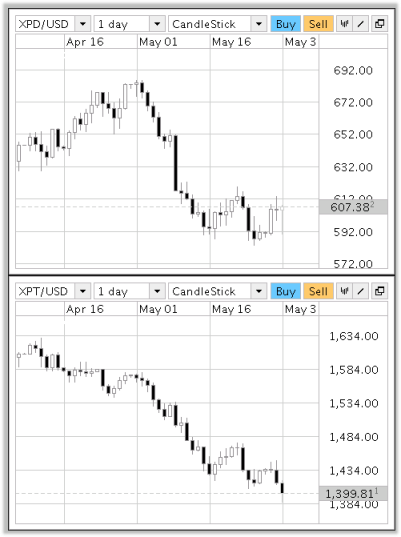Detach XPT/USD chart into new window
Image resolution: width=401 pixels, height=537 pixels.
(379, 291)
